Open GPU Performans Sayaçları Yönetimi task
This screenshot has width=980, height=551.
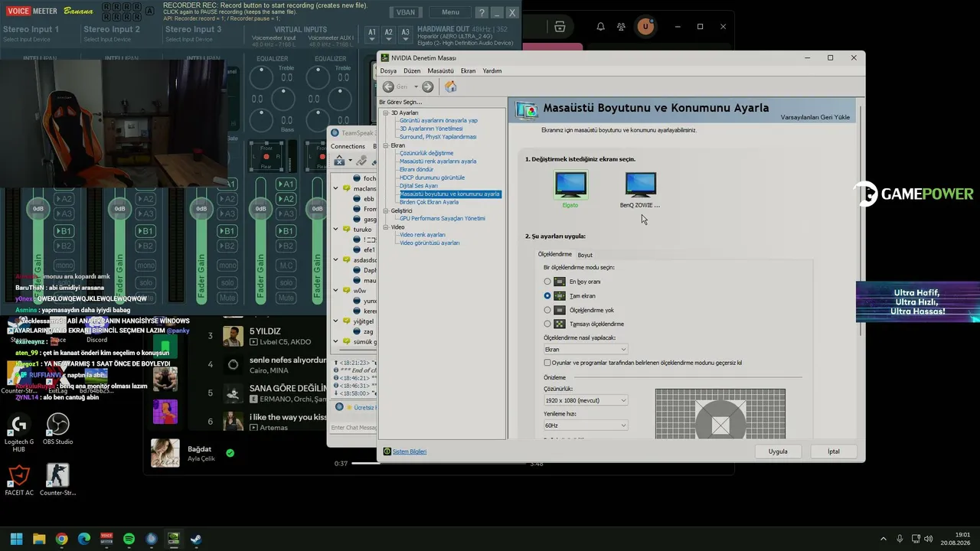pos(443,219)
